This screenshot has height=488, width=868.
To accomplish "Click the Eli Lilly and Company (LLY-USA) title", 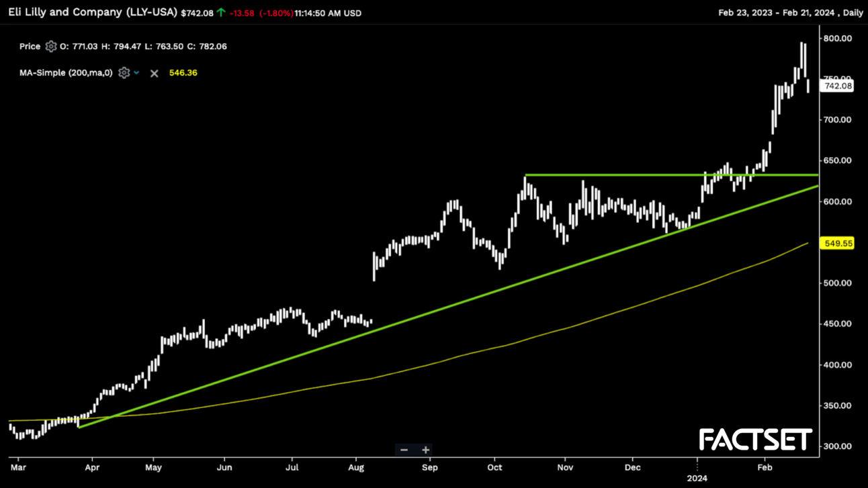I will tap(93, 12).
